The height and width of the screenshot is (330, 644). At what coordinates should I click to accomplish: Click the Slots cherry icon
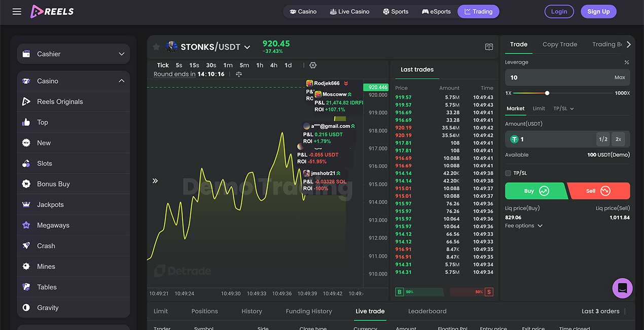(26, 163)
